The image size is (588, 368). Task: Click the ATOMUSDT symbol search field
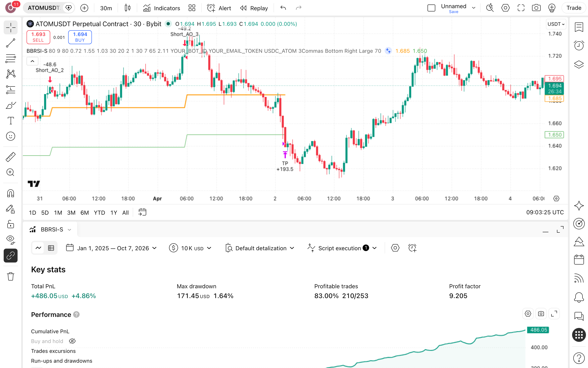point(43,8)
